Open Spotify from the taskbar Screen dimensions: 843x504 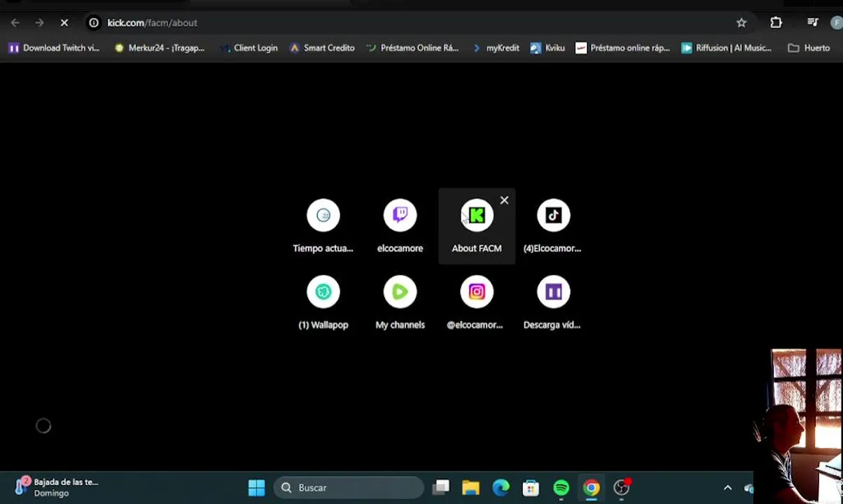(x=561, y=488)
